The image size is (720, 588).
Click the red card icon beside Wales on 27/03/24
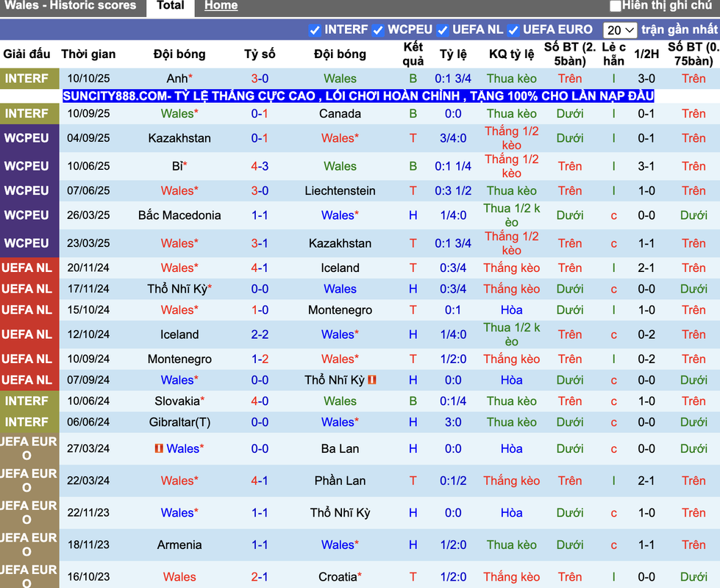159,448
